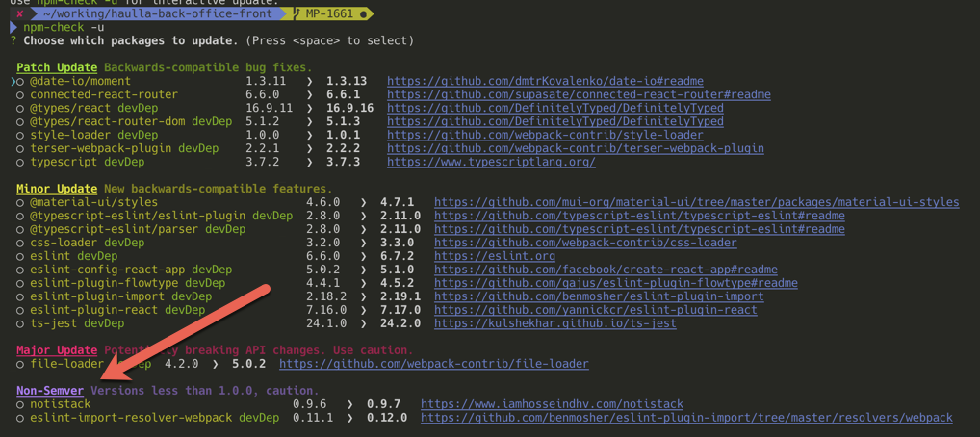Screen dimensions: 980x437
Task: Open the webpack-contrib css-loader link
Action: tap(585, 243)
